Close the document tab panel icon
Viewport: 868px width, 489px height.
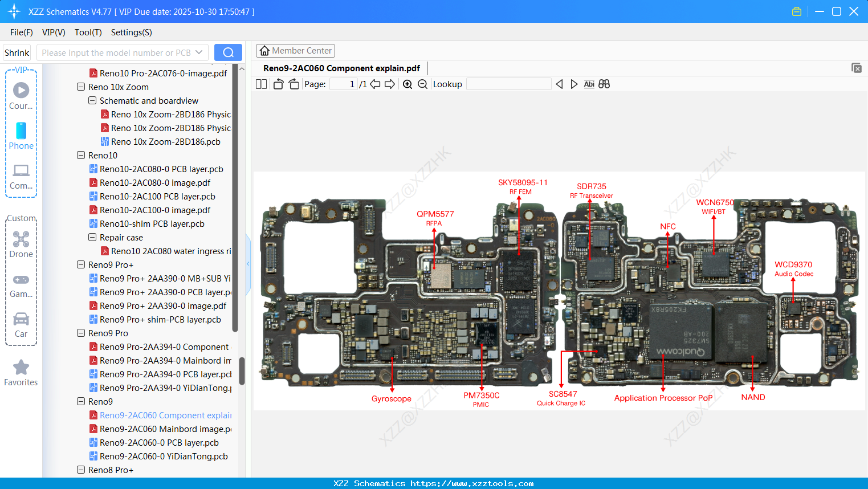pos(857,68)
